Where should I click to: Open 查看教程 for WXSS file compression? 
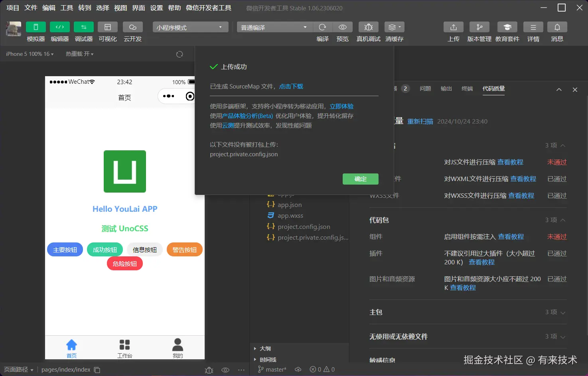coord(521,195)
